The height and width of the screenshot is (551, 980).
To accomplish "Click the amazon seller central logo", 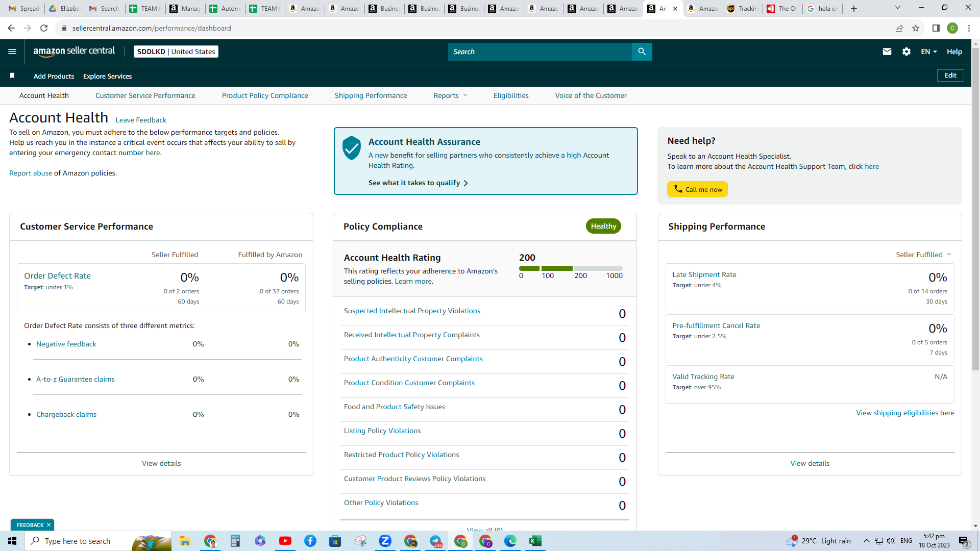I will [x=74, y=51].
